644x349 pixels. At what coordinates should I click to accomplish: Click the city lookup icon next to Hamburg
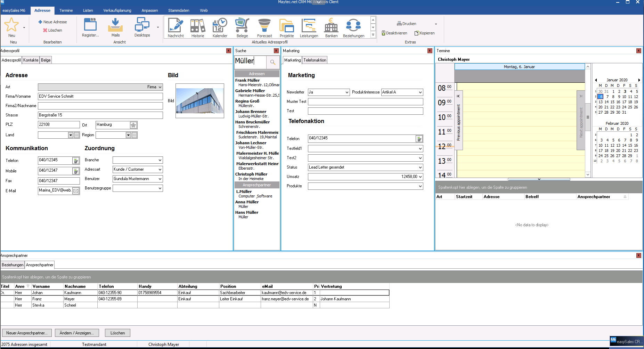[x=133, y=125]
